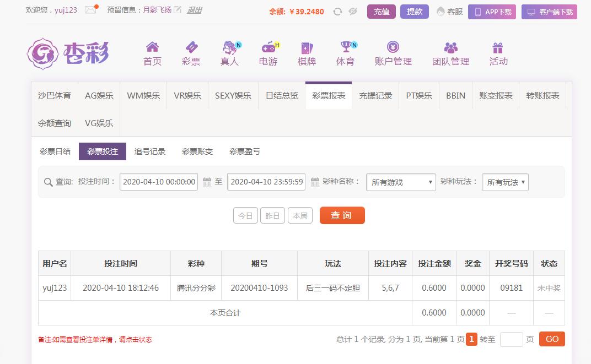Screen dimensions: 591x364
Task: Click the 退出 logout link
Action: coord(194,10)
